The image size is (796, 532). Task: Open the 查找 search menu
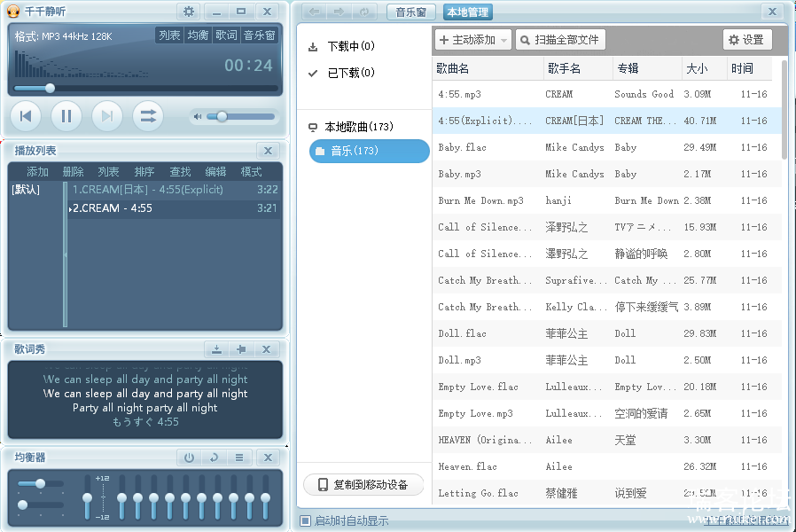[x=180, y=172]
